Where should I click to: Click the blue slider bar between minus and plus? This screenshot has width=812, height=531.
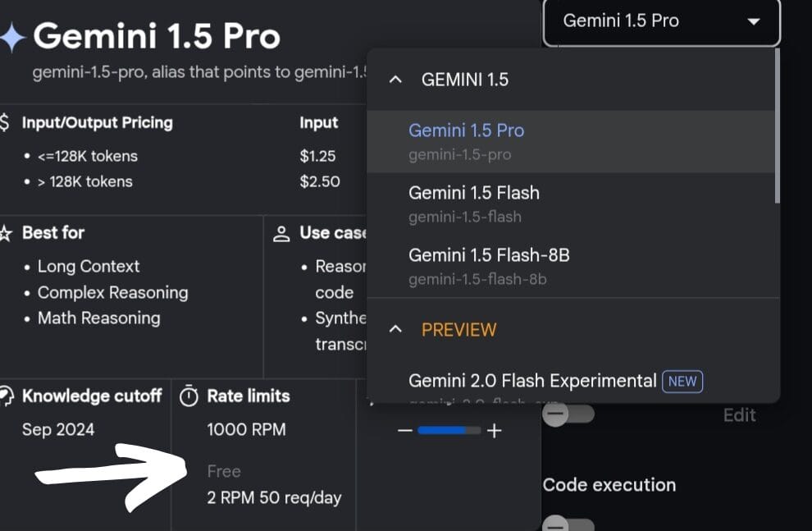(449, 431)
